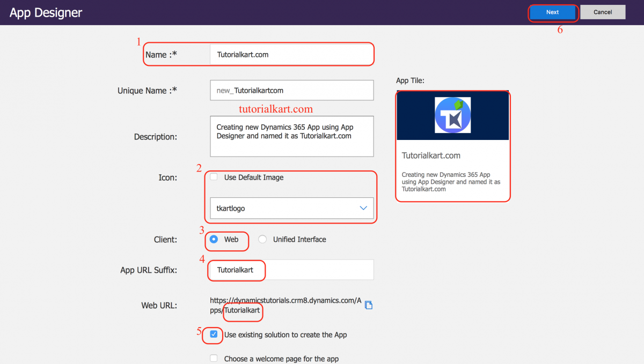
Task: Open the tkartlogo icon dropdown
Action: coord(291,208)
